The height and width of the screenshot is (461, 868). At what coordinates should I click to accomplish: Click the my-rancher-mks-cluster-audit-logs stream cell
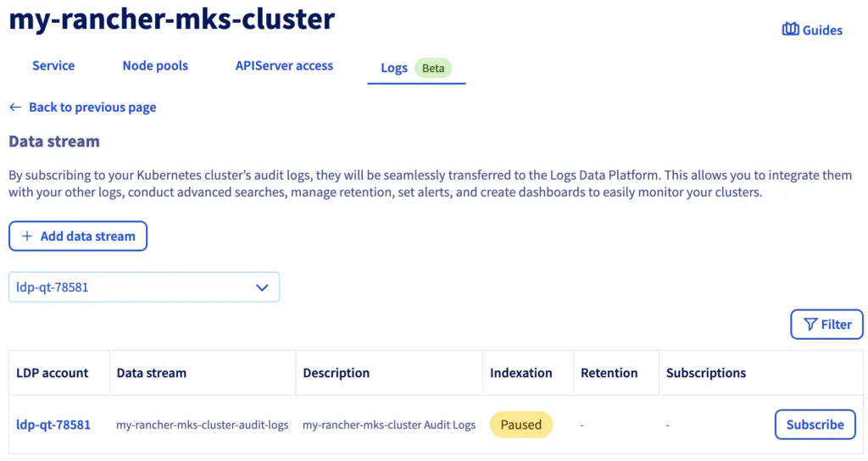coord(202,425)
